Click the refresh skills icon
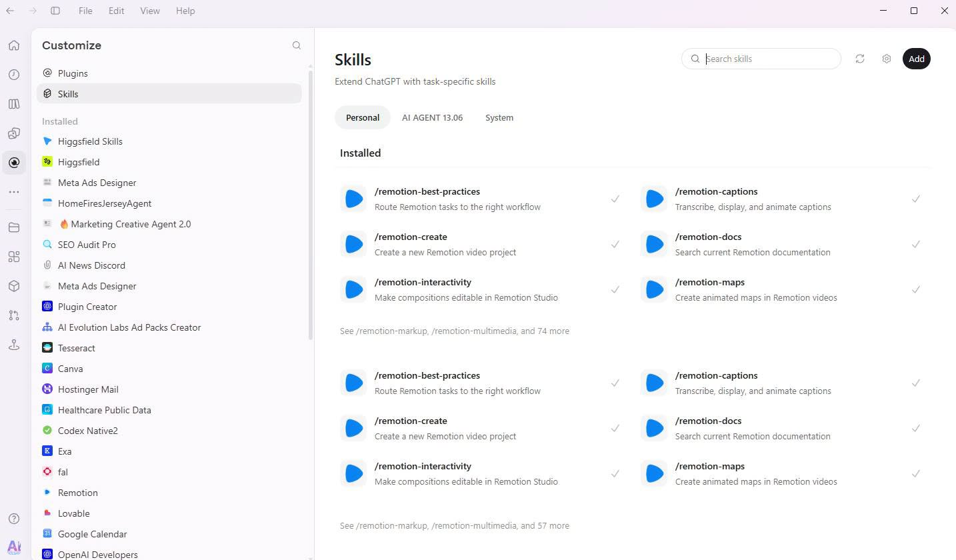956x560 pixels. point(860,59)
